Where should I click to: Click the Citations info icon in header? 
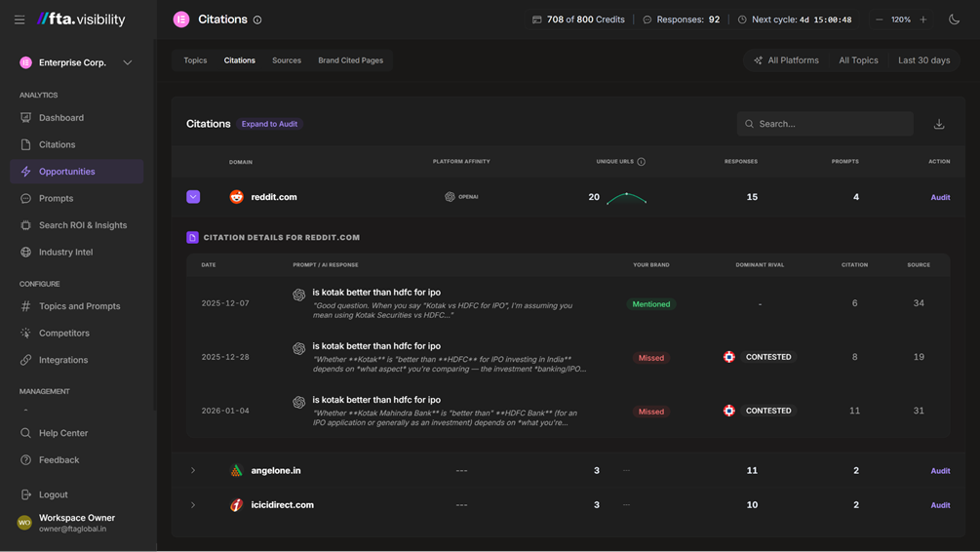coord(257,20)
